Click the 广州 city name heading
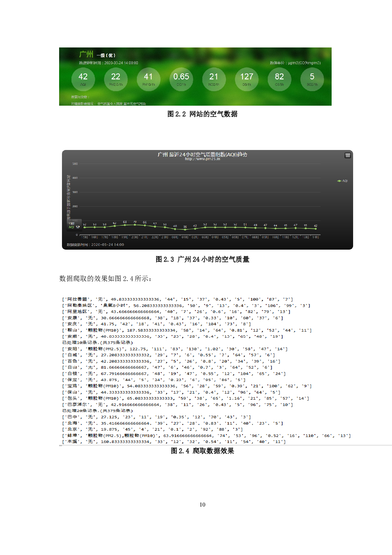392x555 pixels. pos(86,54)
